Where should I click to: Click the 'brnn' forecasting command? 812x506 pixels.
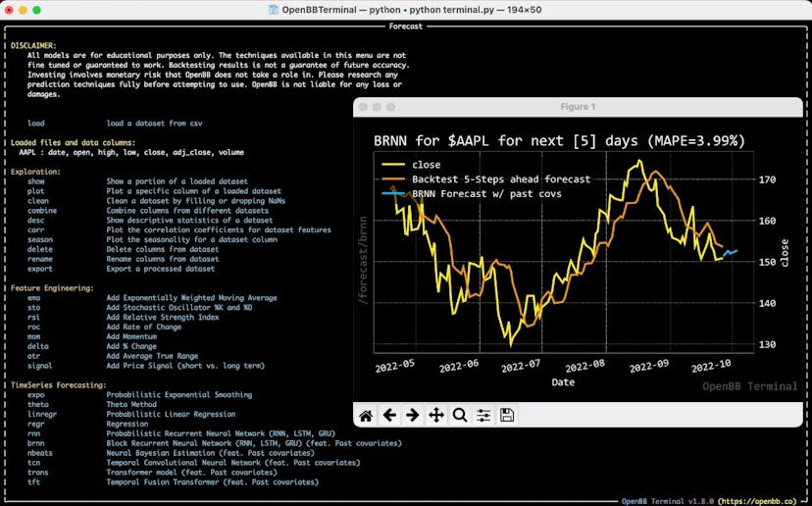36,443
